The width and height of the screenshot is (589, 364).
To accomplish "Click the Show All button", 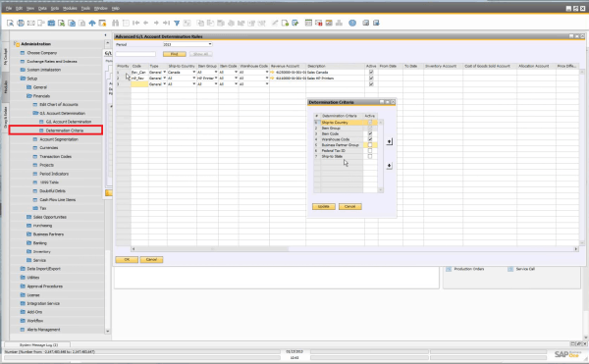I will (201, 54).
